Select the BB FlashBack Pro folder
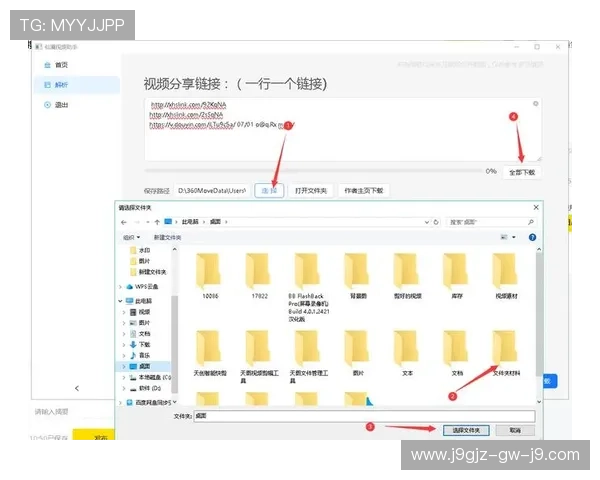The width and height of the screenshot is (600, 480). click(x=308, y=287)
